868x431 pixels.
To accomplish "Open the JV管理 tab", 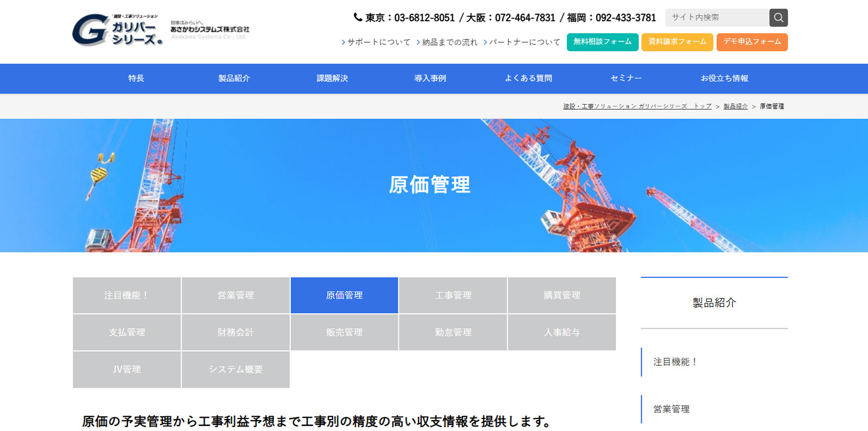I will [x=127, y=369].
